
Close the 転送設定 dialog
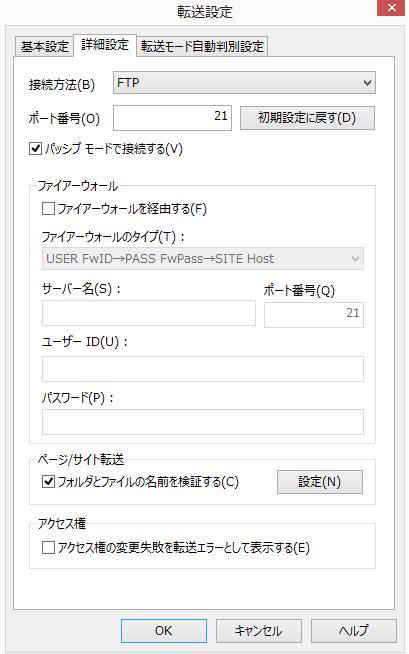click(x=391, y=8)
